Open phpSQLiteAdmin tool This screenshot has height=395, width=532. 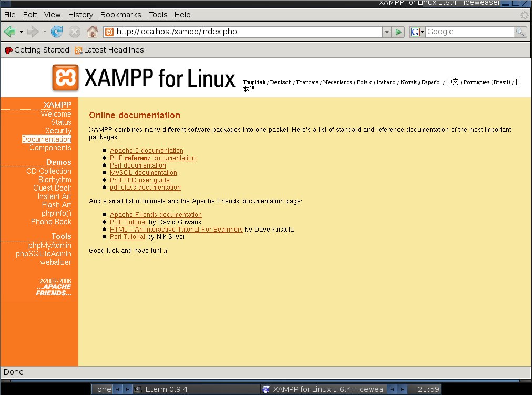pyautogui.click(x=44, y=254)
